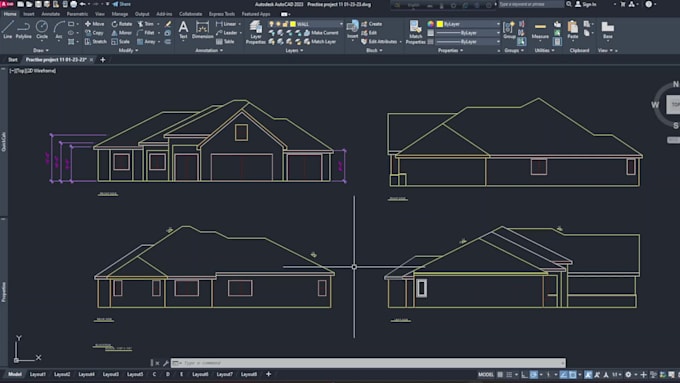Toggle object snap in status bar

point(572,374)
